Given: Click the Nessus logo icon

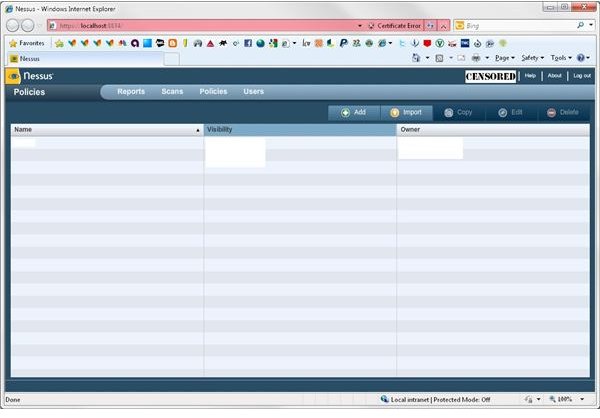Looking at the screenshot, I should coord(13,76).
